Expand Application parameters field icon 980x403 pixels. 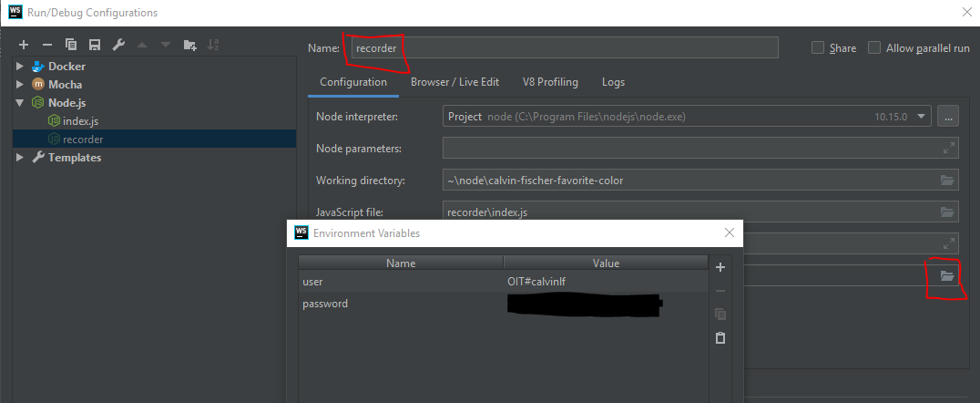pos(949,243)
